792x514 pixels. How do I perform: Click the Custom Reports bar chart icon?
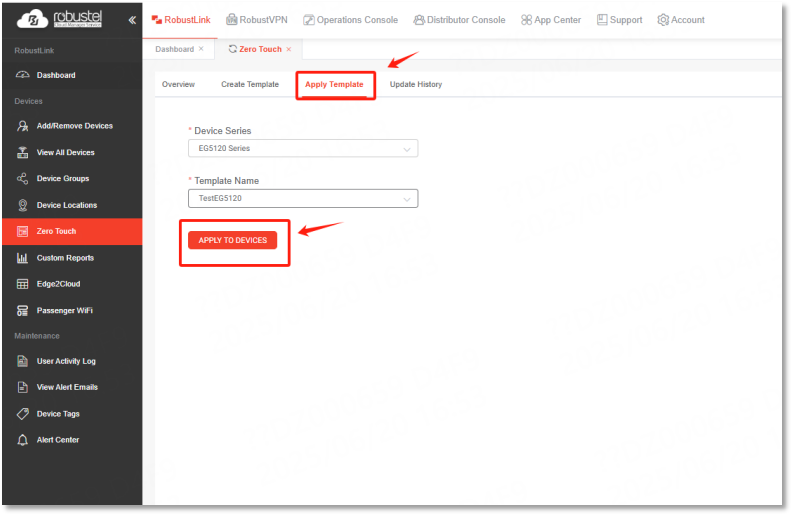pos(23,258)
